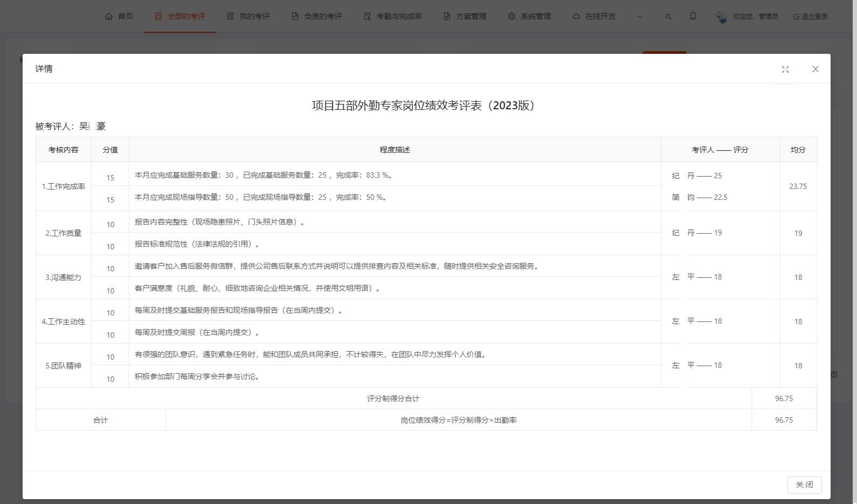
Task: Click the 1.工作完成率 row label
Action: click(64, 186)
